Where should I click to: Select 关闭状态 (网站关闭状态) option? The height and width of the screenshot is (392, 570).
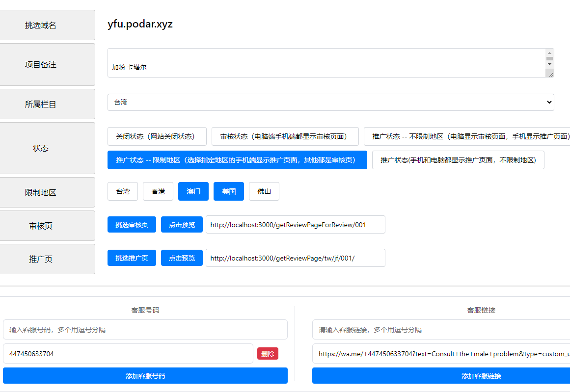155,136
